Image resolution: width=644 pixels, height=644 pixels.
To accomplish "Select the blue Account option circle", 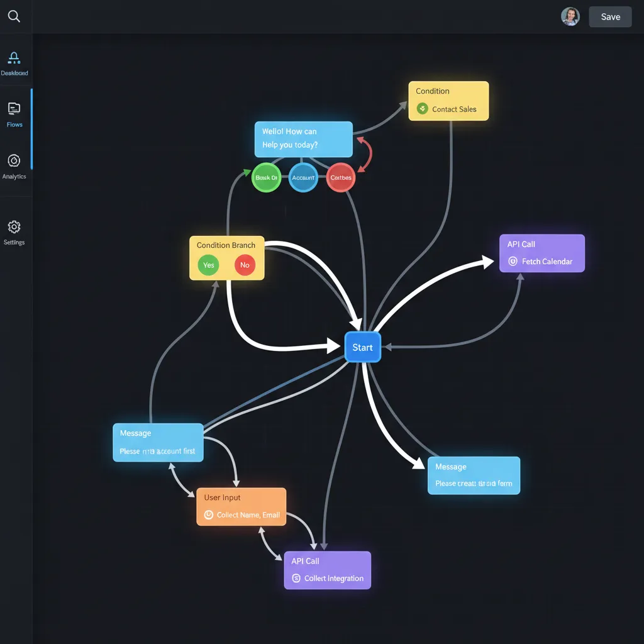I will tap(303, 177).
